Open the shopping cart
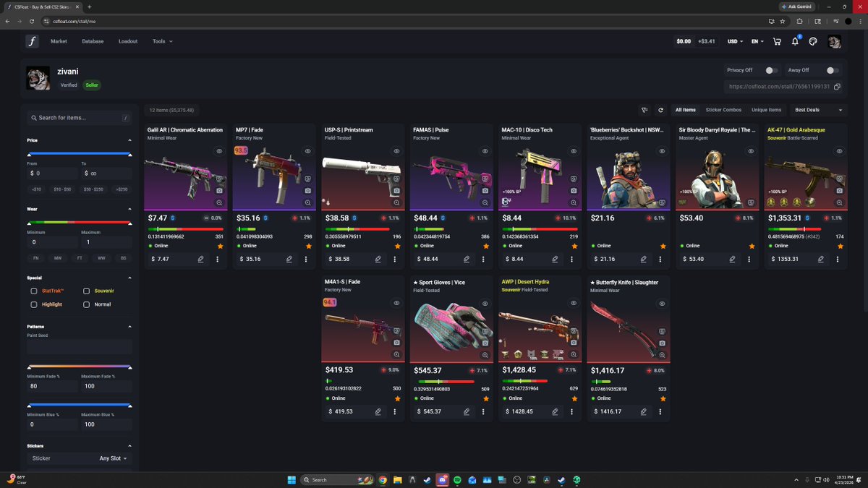 point(777,41)
